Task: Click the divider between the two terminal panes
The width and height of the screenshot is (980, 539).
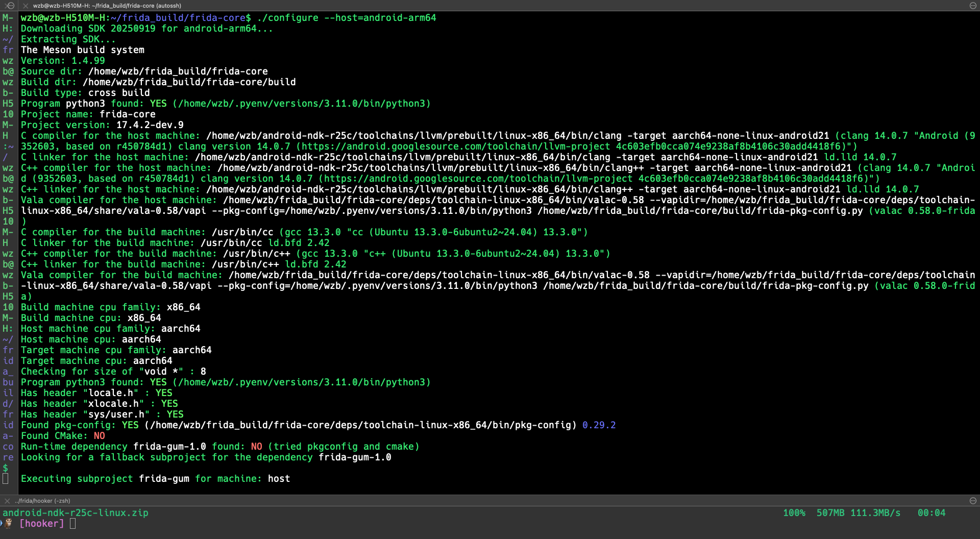Action: click(490, 494)
